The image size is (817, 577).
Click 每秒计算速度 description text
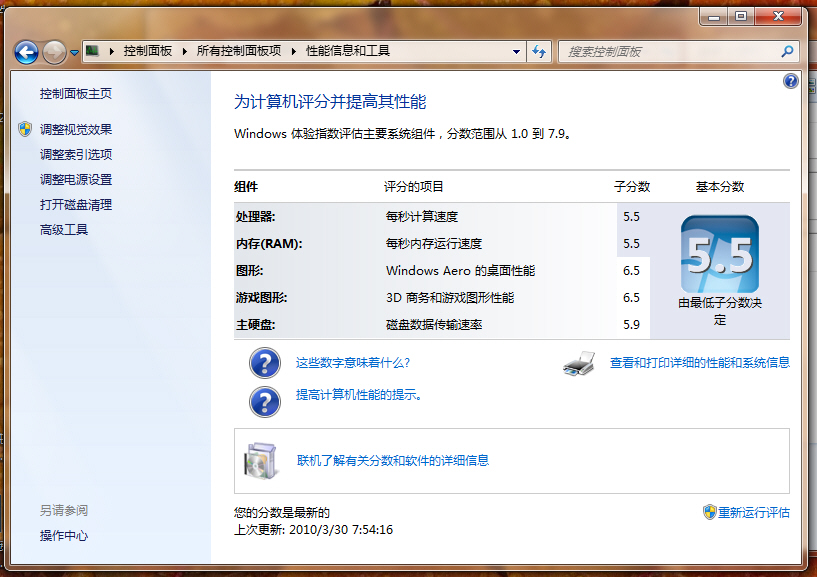click(422, 216)
